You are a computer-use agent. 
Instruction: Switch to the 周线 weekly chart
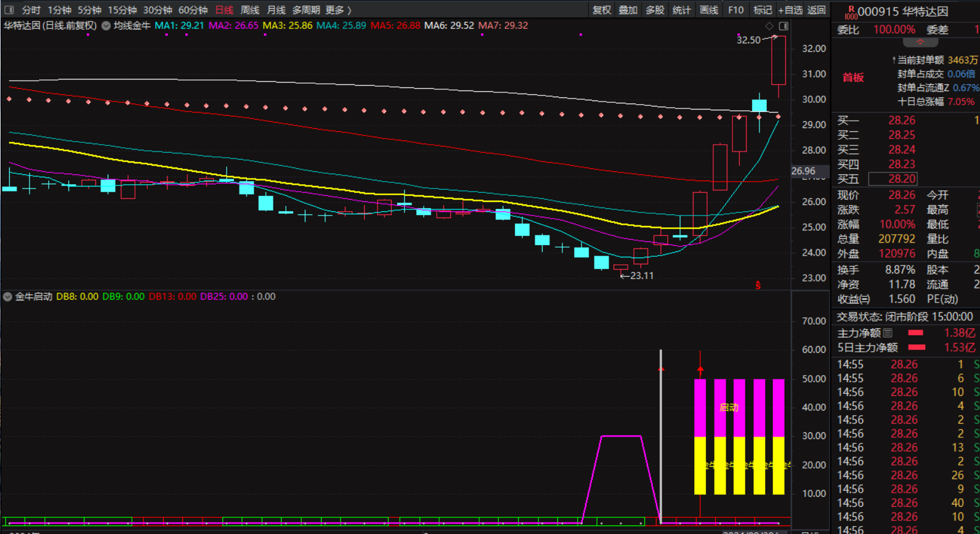(249, 10)
